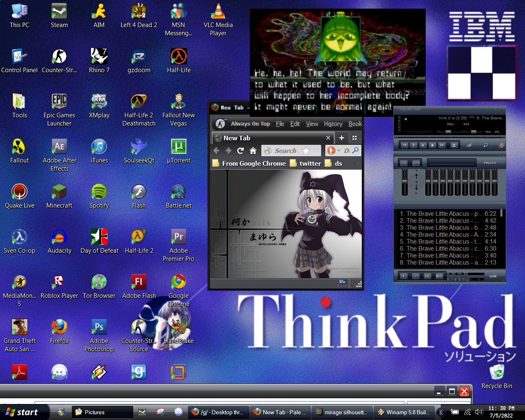Open the Edit menu in Firefox
Viewport: 525px width, 420px height.
295,123
